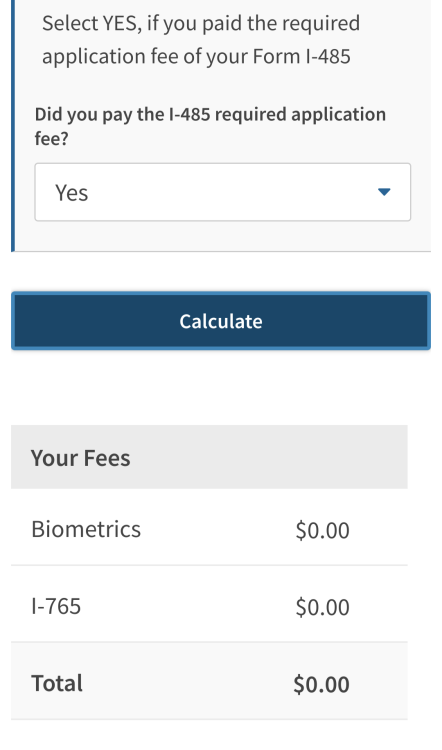Select the I-765 row label
Screen dimensions: 442x750
pos(56,606)
